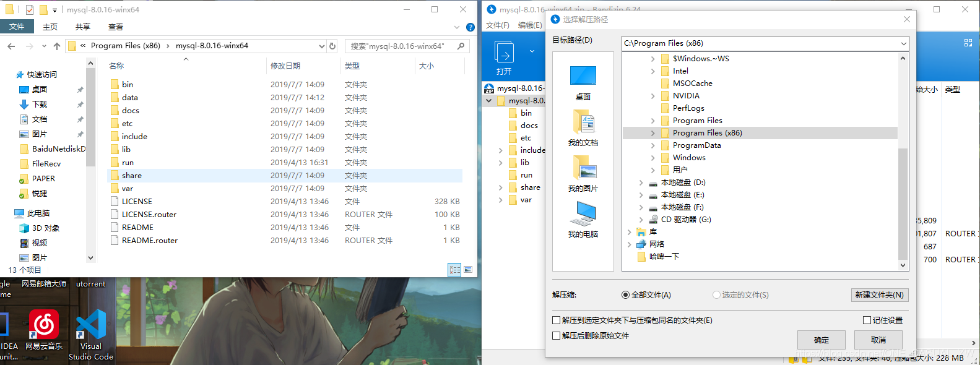Select 选定的文件(S) radio button
Image resolution: width=980 pixels, height=365 pixels.
point(716,295)
